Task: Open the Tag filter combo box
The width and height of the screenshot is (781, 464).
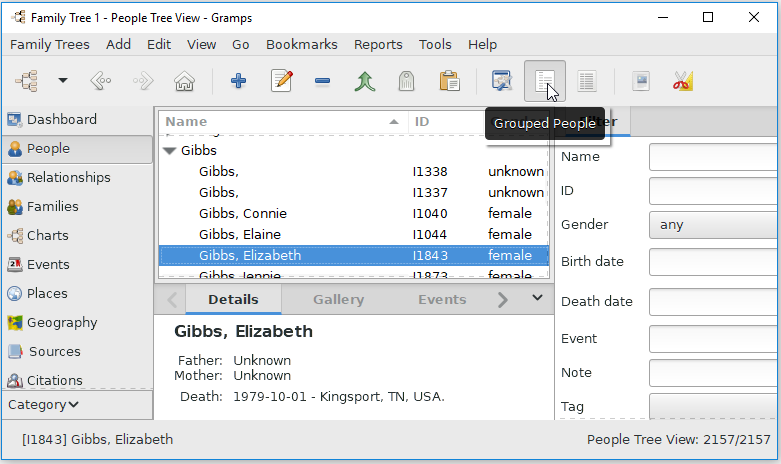Action: click(x=714, y=406)
